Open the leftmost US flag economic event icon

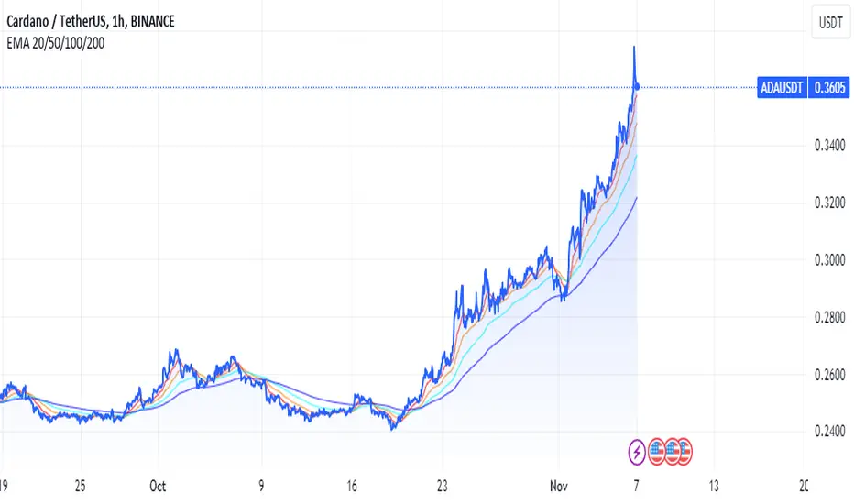pos(656,452)
